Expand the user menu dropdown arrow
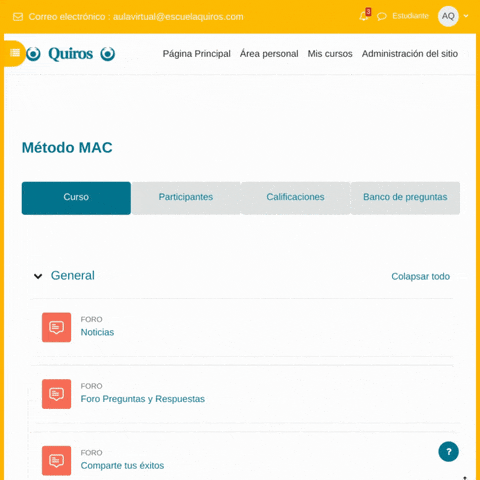480x480 pixels. 466,16
